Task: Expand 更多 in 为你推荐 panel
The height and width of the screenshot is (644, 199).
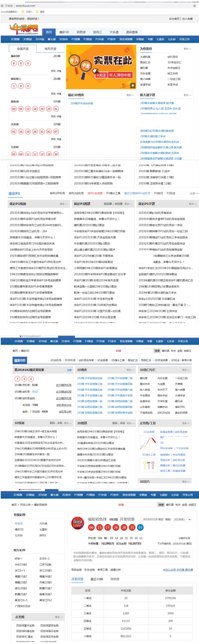Action: (x=187, y=49)
